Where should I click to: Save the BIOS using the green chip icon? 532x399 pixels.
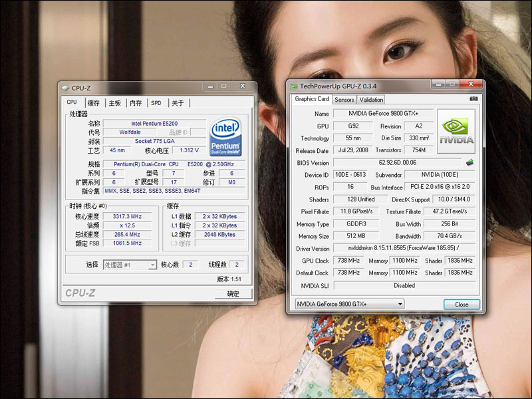[x=470, y=162]
